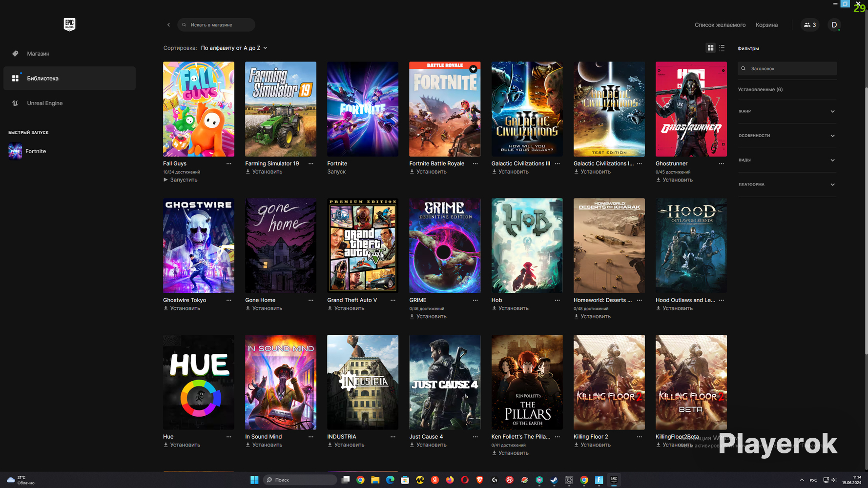Switch library to list view
Screen dimensions: 868x488
(722, 48)
